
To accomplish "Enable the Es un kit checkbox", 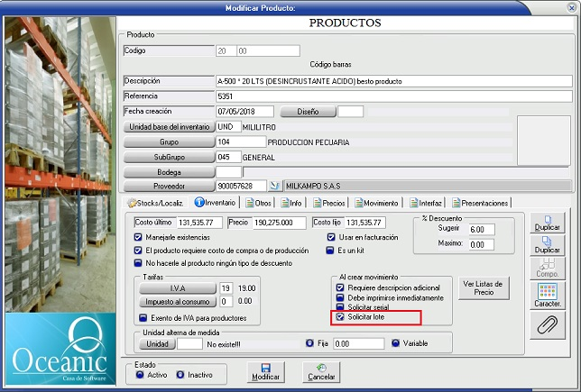I will pos(330,250).
